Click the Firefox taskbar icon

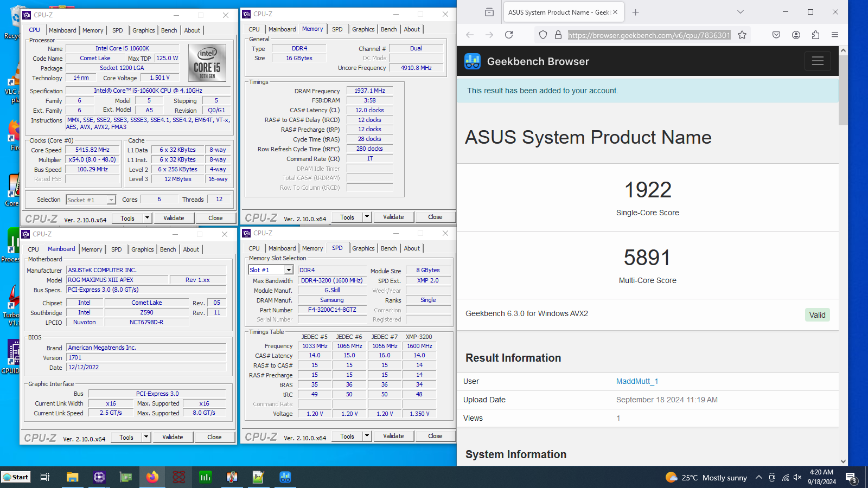[152, 477]
